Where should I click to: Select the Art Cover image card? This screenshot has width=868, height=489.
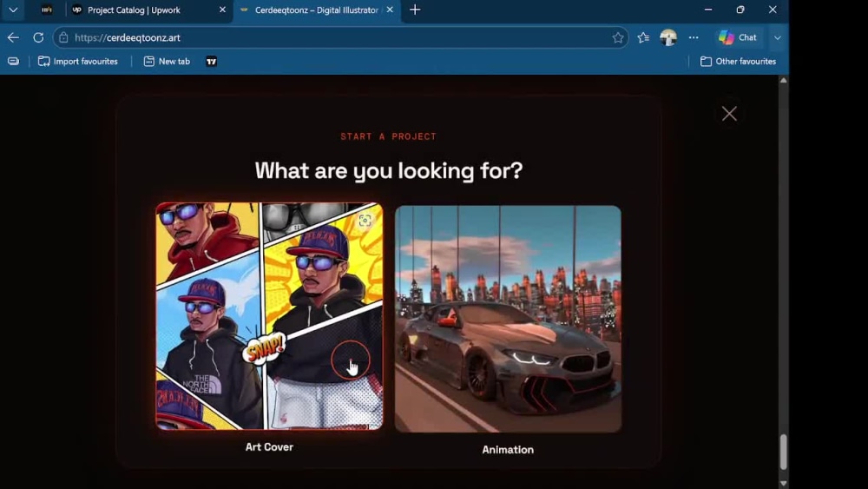point(269,316)
